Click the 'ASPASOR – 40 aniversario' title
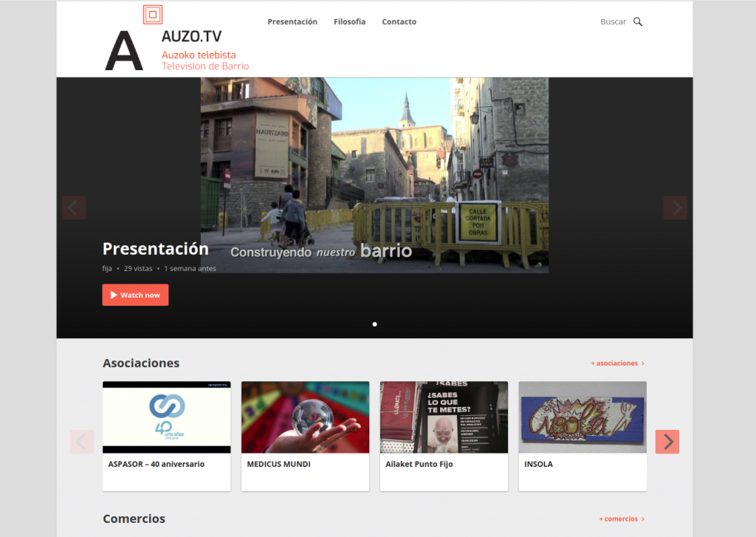Viewport: 756px width, 537px height. [157, 464]
